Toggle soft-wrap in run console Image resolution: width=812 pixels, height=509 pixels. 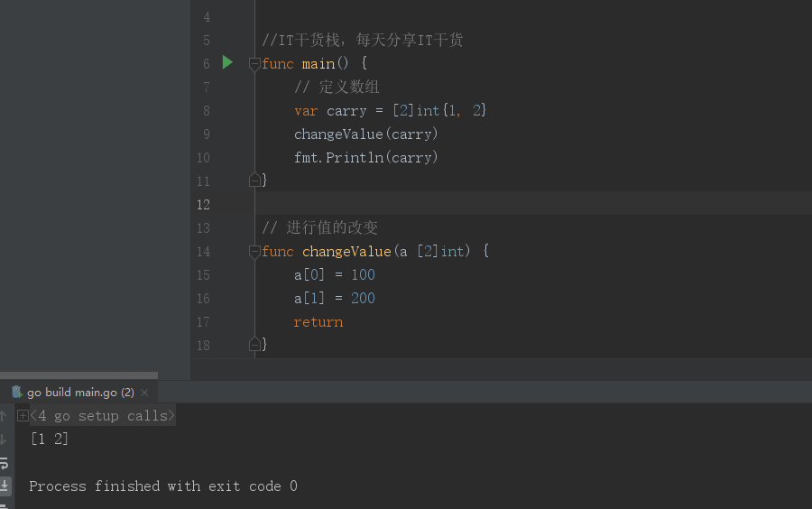coord(4,463)
